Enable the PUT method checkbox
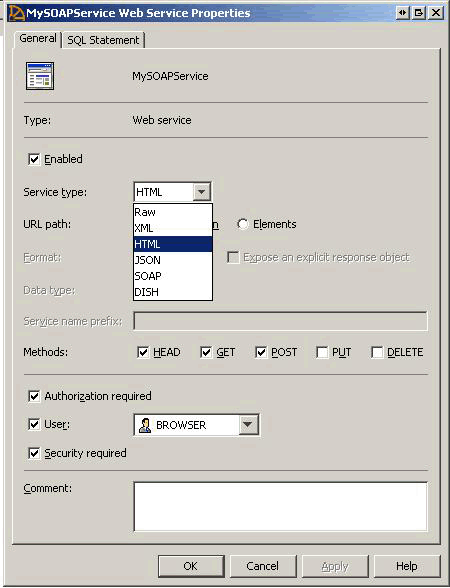This screenshot has width=450, height=588. point(322,352)
